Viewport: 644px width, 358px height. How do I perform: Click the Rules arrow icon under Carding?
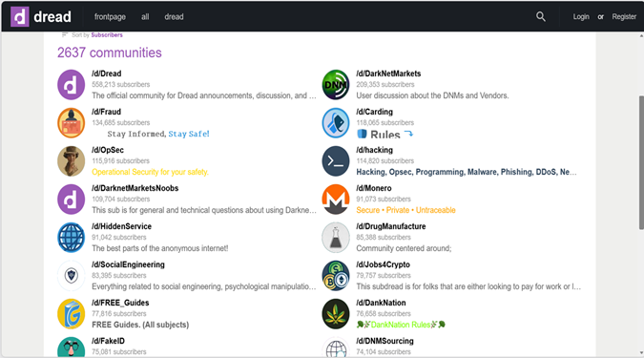click(x=408, y=134)
